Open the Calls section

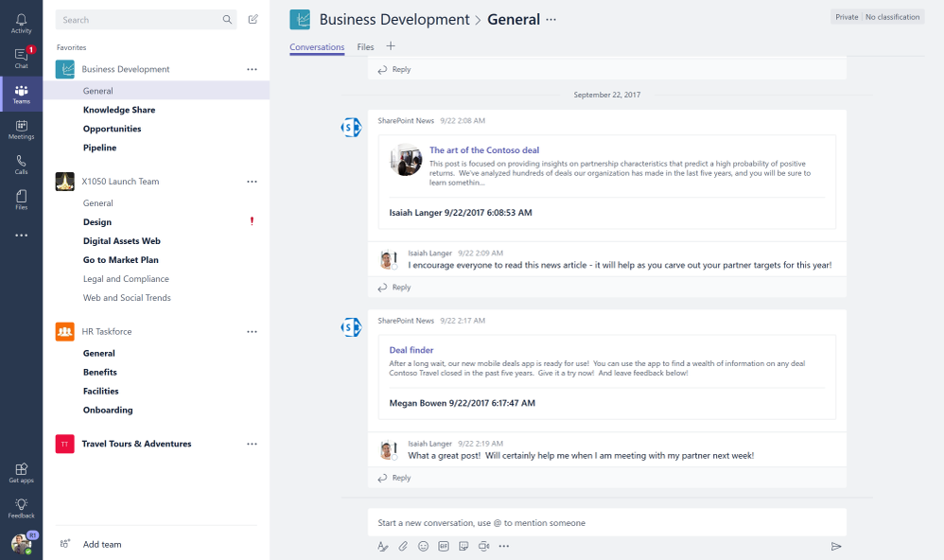pyautogui.click(x=21, y=165)
